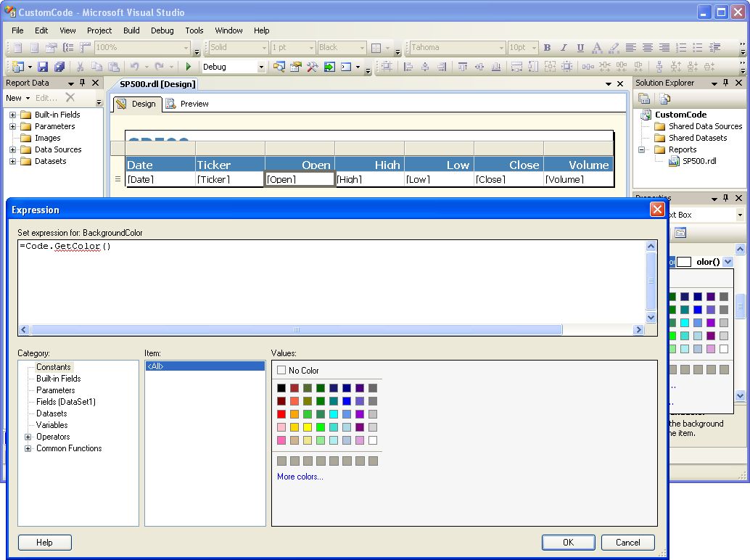The width and height of the screenshot is (750, 560).
Task: Click the Help button in Expression dialog
Action: [44, 543]
